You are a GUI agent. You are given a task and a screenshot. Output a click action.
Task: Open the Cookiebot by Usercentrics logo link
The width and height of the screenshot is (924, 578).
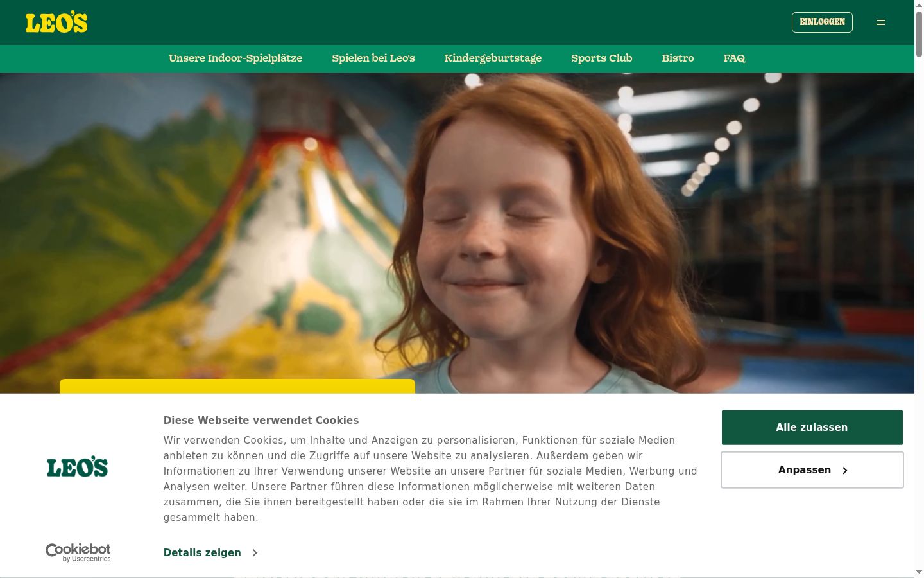coord(78,552)
